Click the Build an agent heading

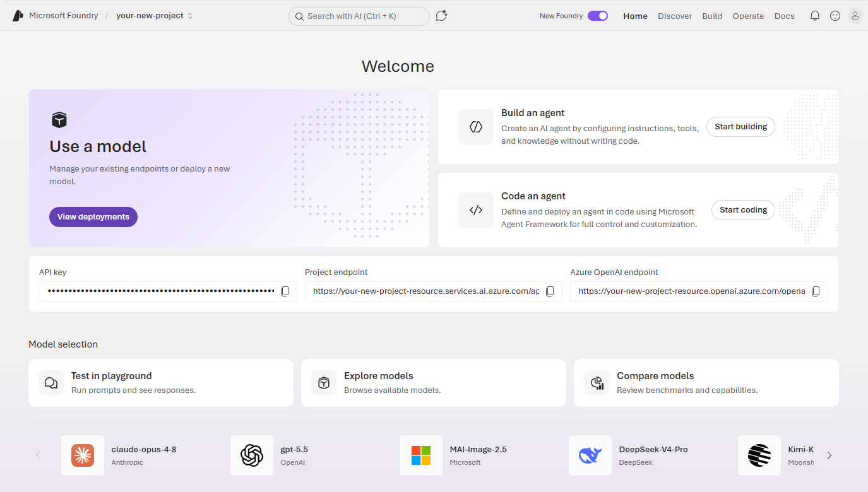tap(533, 113)
